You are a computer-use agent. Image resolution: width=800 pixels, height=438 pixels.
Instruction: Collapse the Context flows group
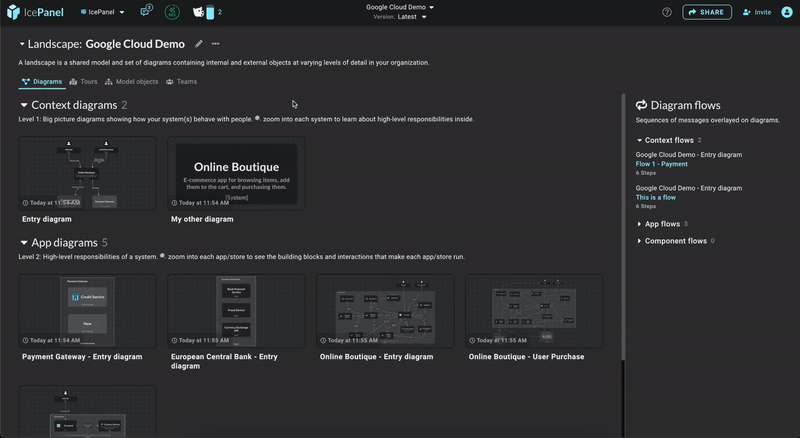639,140
